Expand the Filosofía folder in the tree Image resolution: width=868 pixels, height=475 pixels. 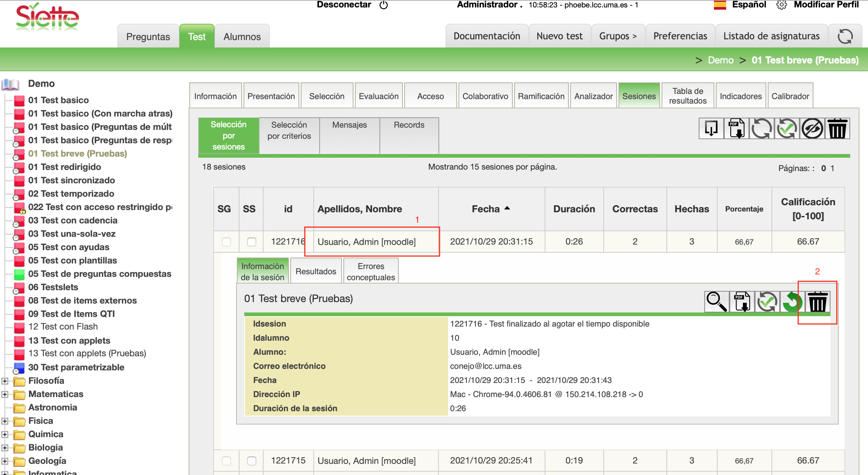pos(5,381)
